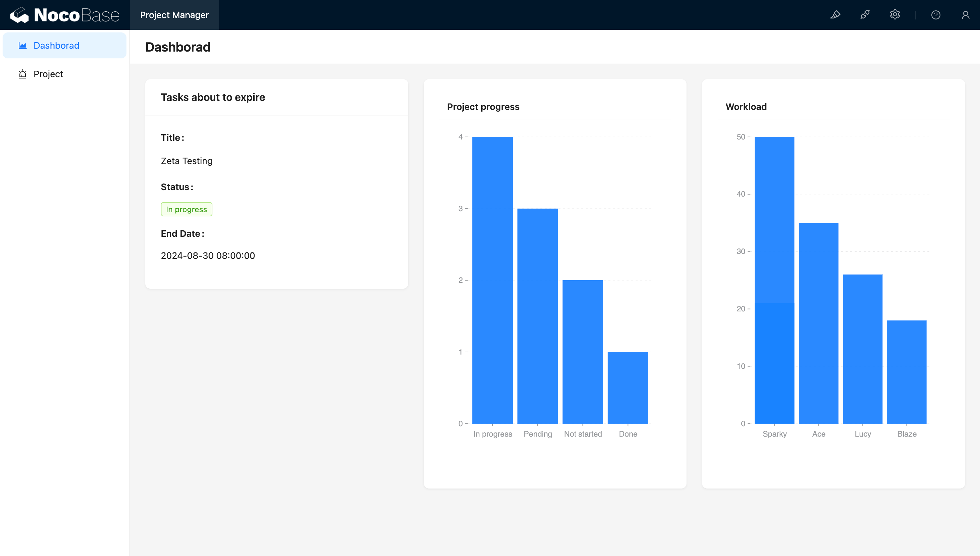Click the Workload chart title
The width and height of the screenshot is (980, 556).
(x=746, y=106)
